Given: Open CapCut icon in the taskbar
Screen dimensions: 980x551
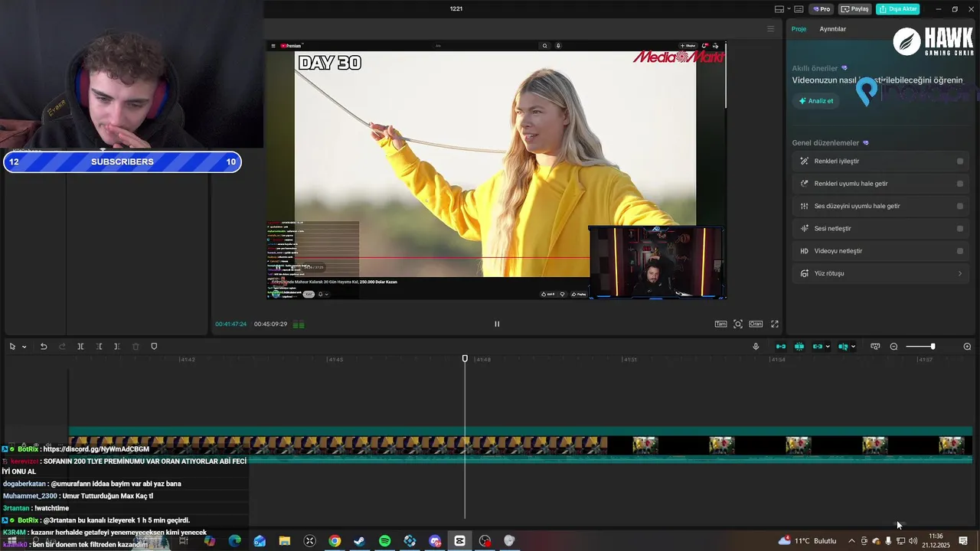Looking at the screenshot, I should 459,541.
